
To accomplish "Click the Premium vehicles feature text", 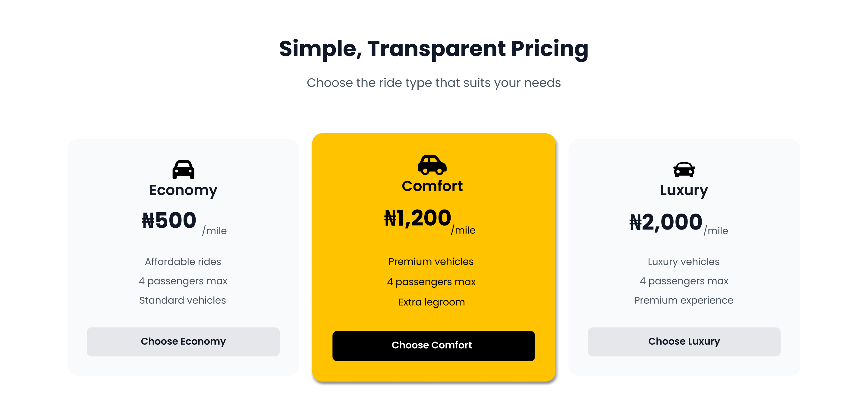I will pyautogui.click(x=431, y=261).
